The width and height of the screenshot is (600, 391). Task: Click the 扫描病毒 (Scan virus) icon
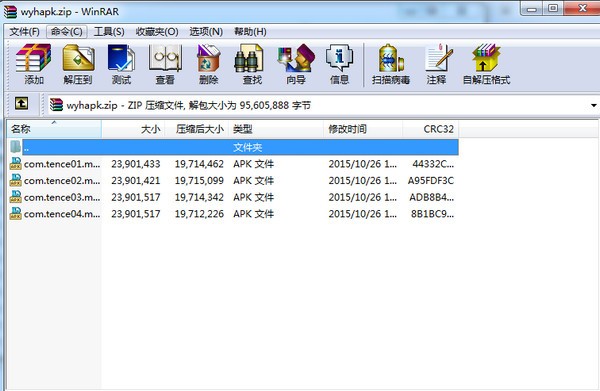point(391,58)
